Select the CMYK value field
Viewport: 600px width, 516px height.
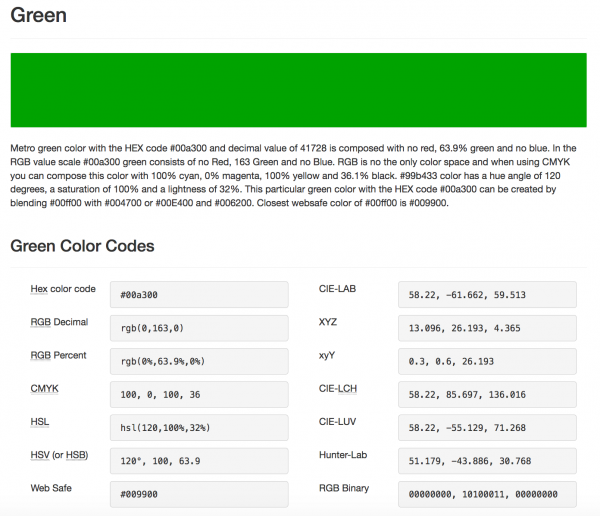pos(200,394)
